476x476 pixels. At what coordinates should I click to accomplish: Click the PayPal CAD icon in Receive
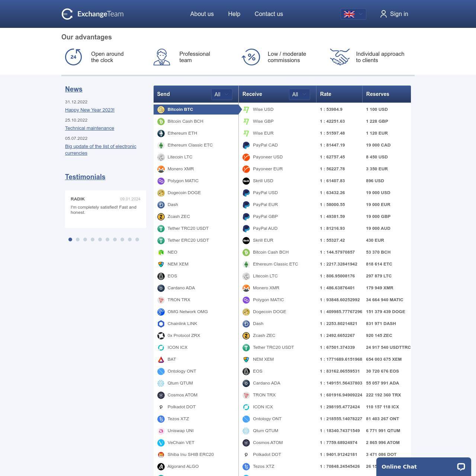[x=246, y=145]
